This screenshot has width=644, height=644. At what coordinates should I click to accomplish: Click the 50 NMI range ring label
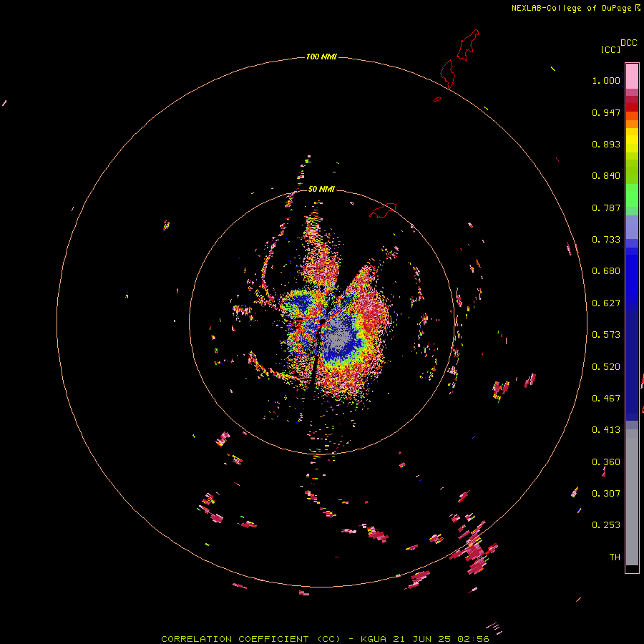[x=321, y=189]
